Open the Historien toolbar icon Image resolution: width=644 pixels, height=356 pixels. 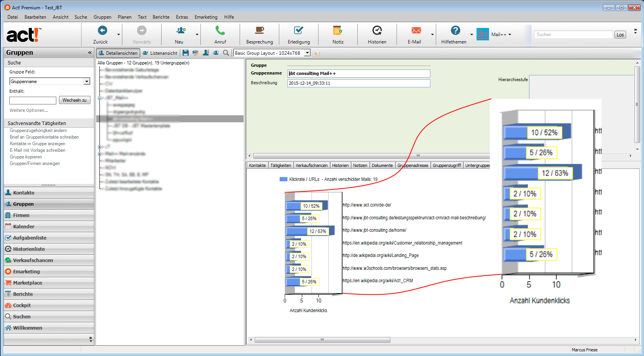click(377, 30)
